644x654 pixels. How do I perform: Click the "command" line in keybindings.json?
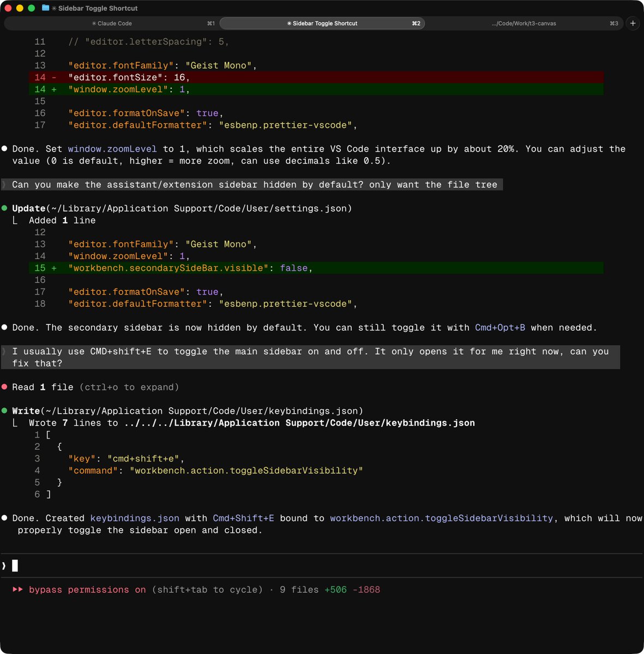coord(215,471)
